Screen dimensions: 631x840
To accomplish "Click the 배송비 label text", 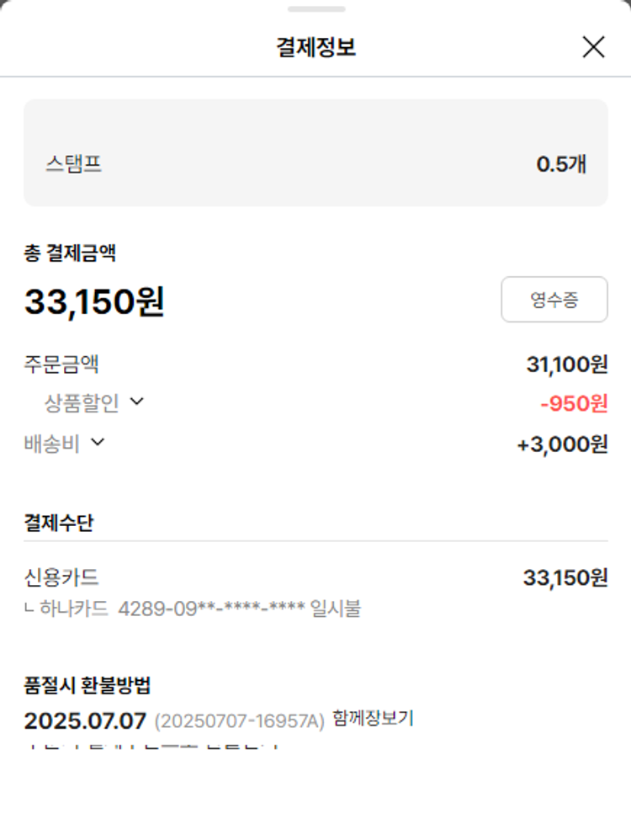I will click(x=52, y=444).
